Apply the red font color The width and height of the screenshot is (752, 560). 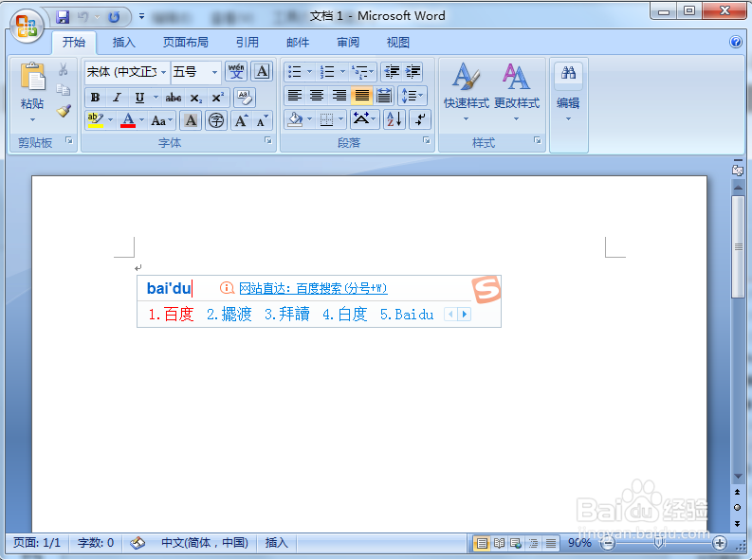click(128, 120)
